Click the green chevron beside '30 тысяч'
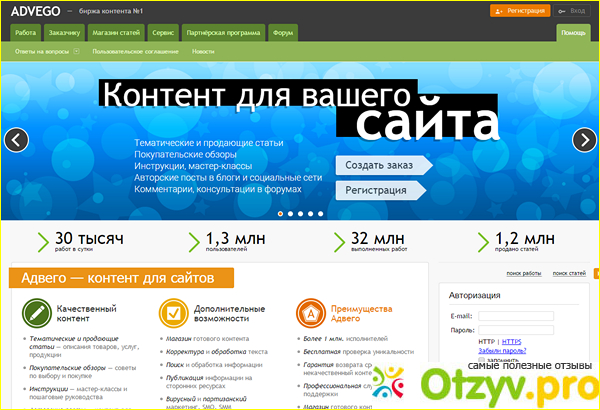The height and width of the screenshot is (410, 600). click(42, 240)
